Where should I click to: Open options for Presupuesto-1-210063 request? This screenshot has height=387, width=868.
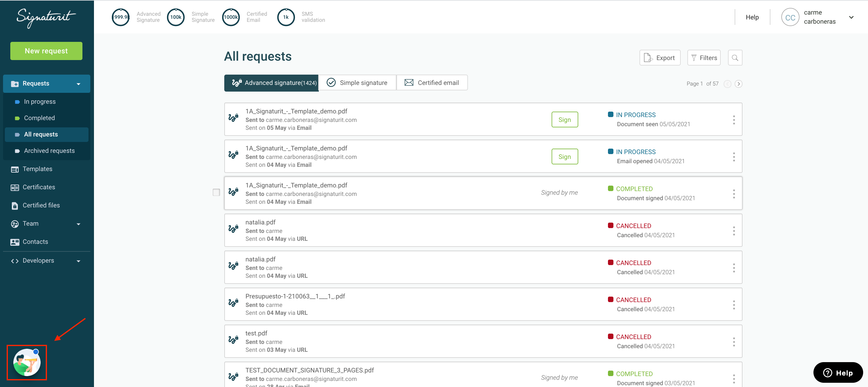(733, 305)
